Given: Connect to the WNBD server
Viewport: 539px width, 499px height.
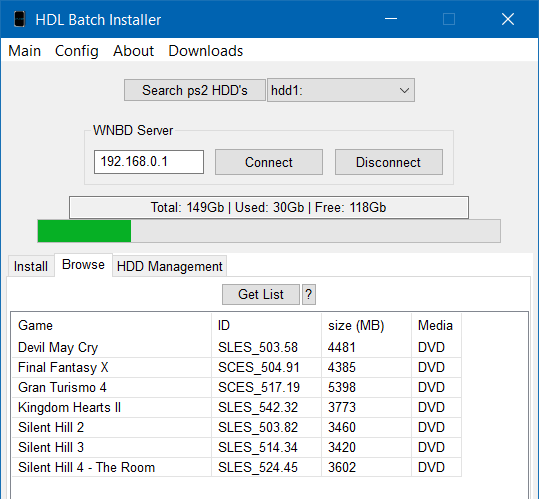Looking at the screenshot, I should pos(269,162).
